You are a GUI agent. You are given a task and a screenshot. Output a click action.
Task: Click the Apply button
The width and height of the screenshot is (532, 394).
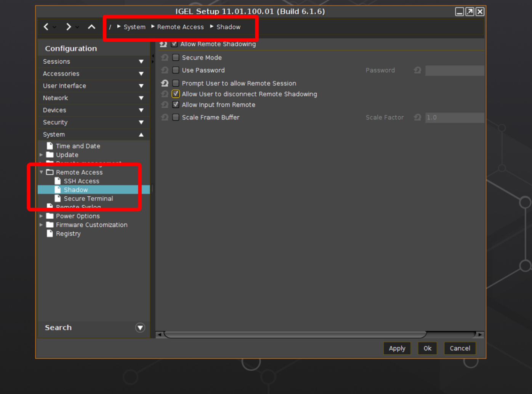[397, 348]
